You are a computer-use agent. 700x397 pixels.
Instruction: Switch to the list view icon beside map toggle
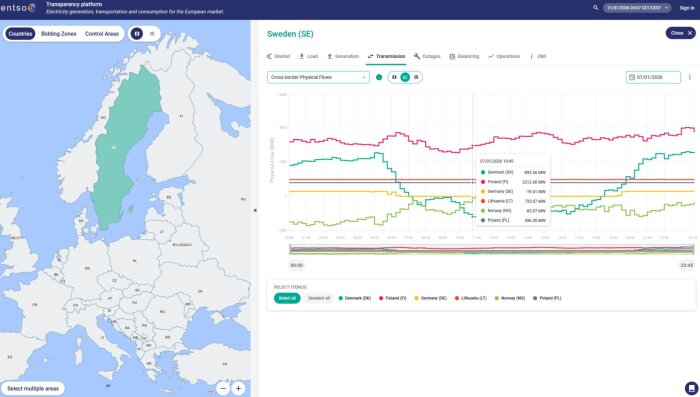[x=152, y=34]
